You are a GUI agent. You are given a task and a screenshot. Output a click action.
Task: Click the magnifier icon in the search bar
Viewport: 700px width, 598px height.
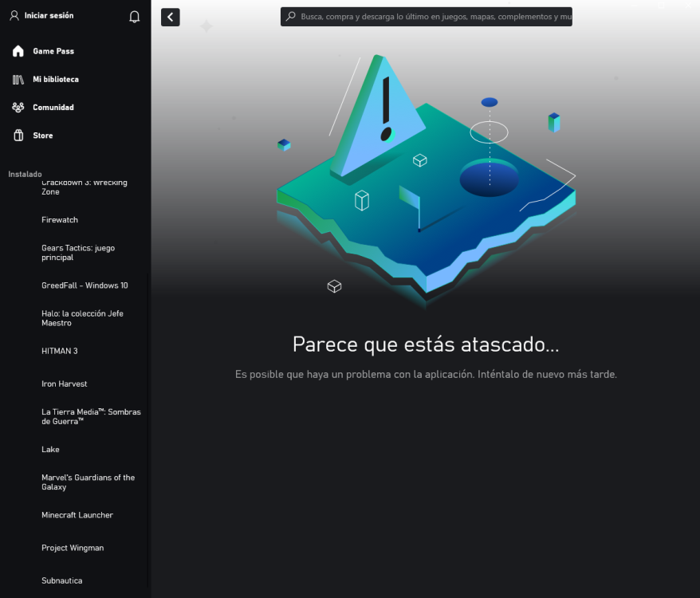pyautogui.click(x=289, y=16)
